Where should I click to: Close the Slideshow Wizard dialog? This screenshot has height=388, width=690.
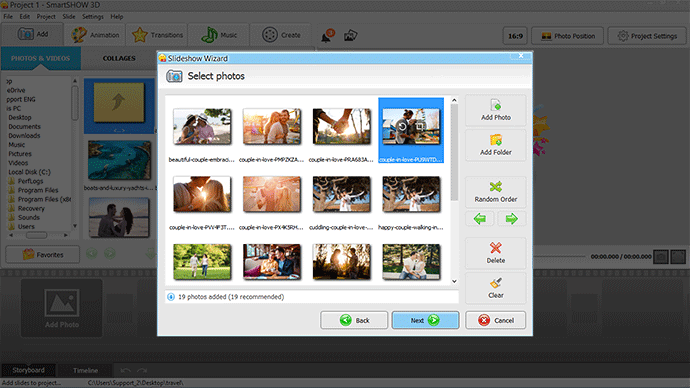(521, 55)
